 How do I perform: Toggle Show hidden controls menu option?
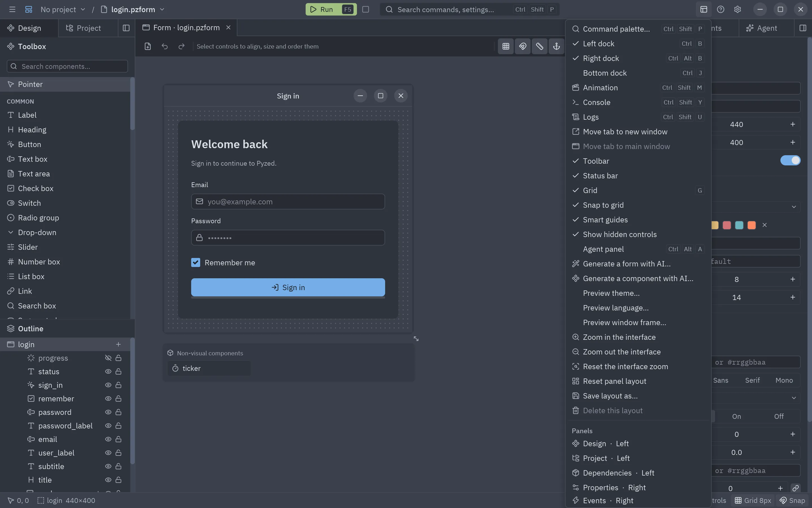coord(638,235)
